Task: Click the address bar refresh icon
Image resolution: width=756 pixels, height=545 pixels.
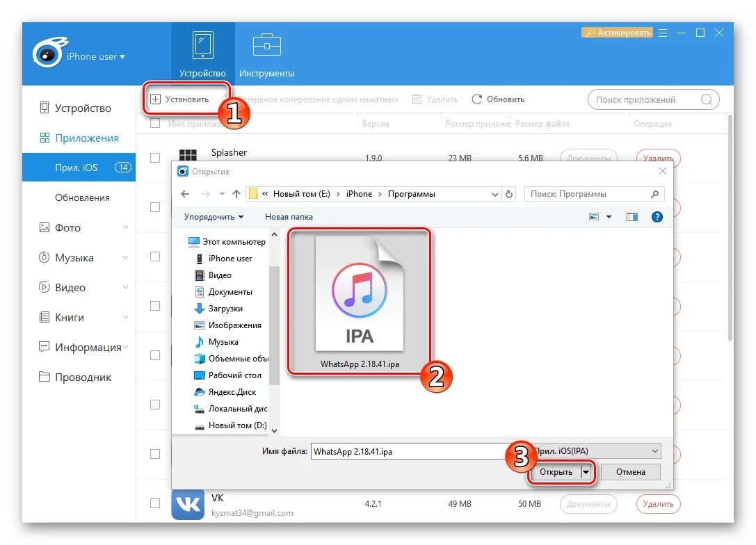Action: point(509,194)
